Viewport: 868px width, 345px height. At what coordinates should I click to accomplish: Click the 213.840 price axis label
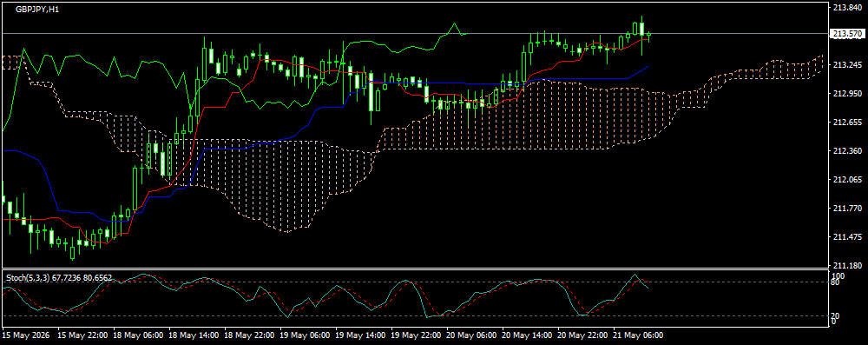click(x=847, y=8)
